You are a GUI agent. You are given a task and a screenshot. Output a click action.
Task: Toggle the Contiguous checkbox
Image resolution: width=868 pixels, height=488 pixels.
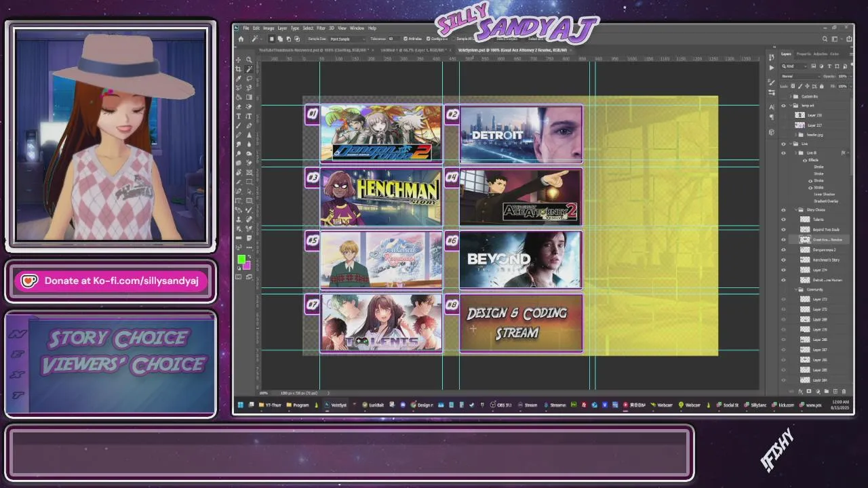tap(429, 39)
